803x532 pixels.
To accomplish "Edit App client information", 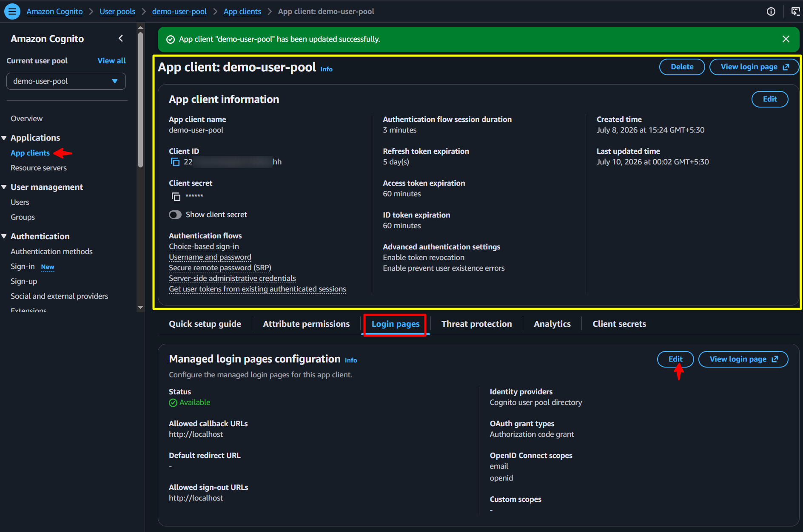I will 769,99.
